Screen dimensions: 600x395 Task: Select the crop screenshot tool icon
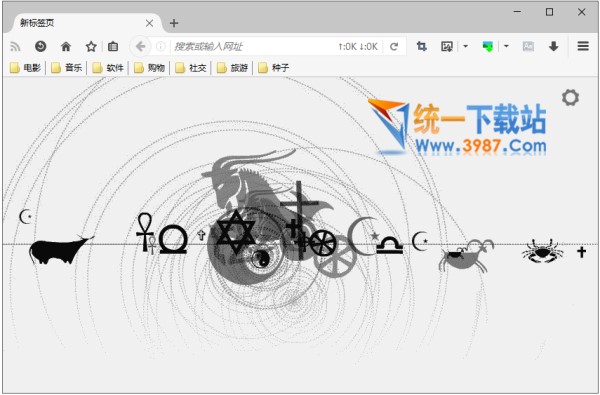(422, 47)
